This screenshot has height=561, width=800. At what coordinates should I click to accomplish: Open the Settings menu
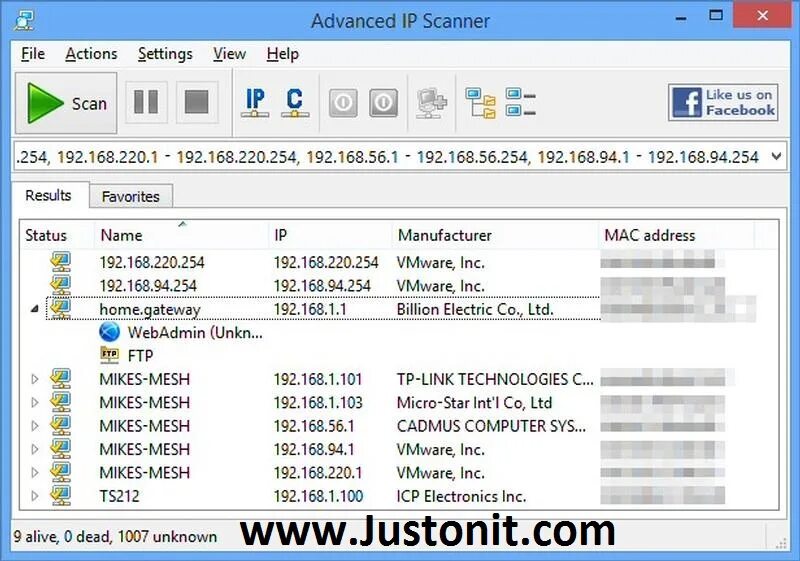point(165,54)
